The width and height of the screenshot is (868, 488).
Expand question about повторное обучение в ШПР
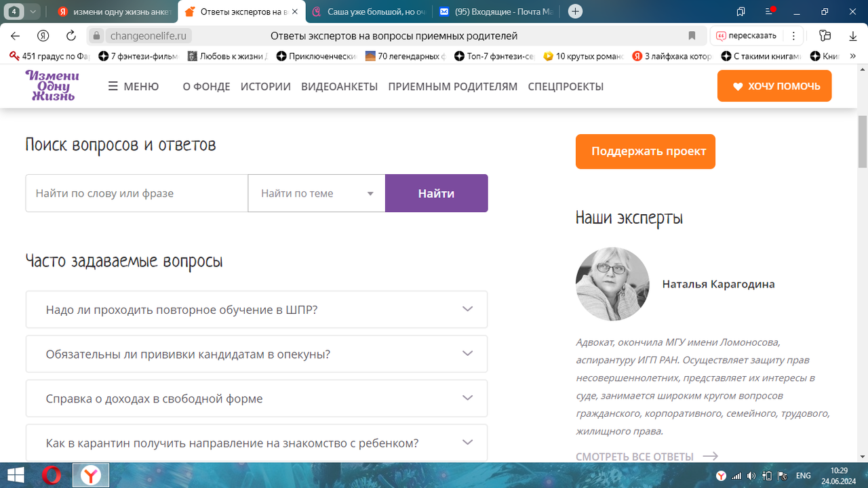click(256, 309)
